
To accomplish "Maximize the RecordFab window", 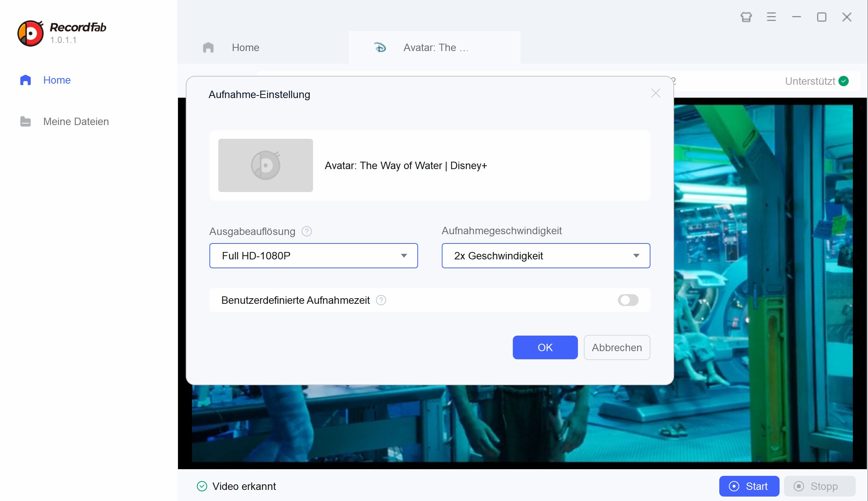I will coord(822,17).
